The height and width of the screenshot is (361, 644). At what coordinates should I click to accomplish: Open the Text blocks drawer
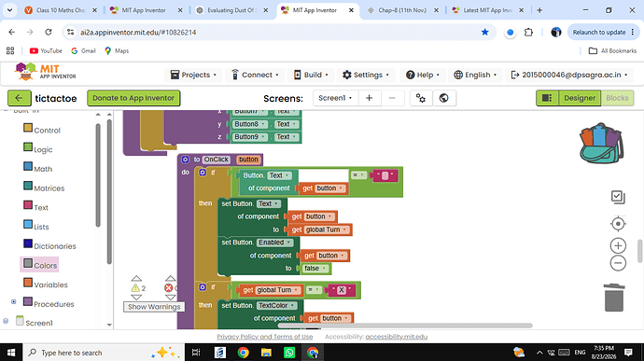point(35,207)
